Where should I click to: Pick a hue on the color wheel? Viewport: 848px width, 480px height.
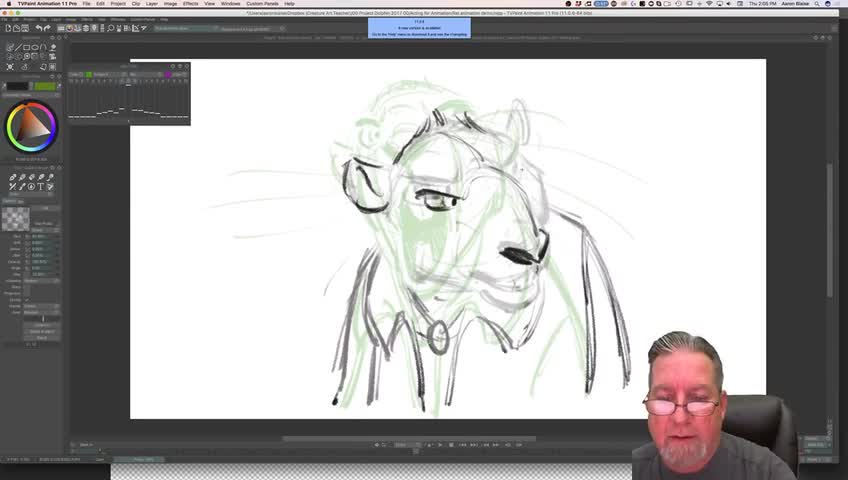(x=31, y=126)
